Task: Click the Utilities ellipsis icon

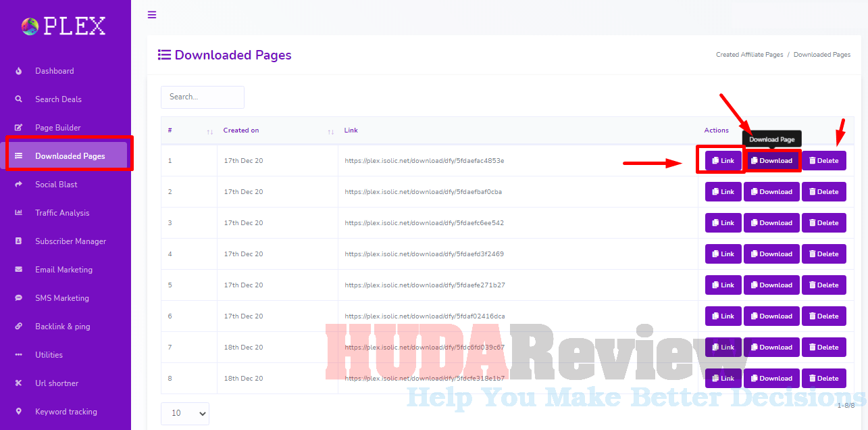Action: coord(19,355)
